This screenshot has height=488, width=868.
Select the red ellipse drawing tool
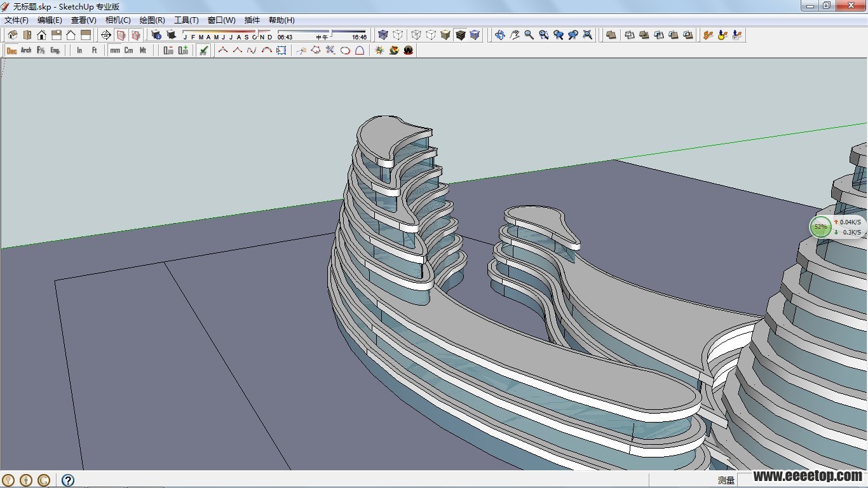point(345,50)
